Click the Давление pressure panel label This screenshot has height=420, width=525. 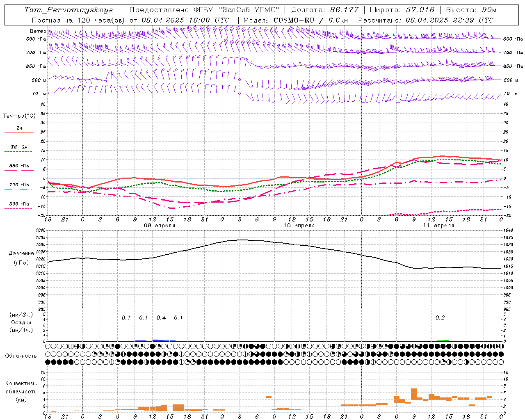[21, 253]
